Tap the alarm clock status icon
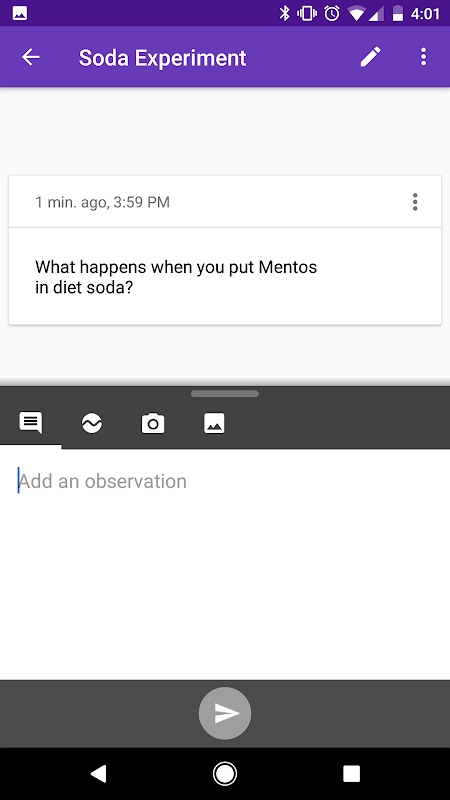The width and height of the screenshot is (450, 800). (x=332, y=13)
